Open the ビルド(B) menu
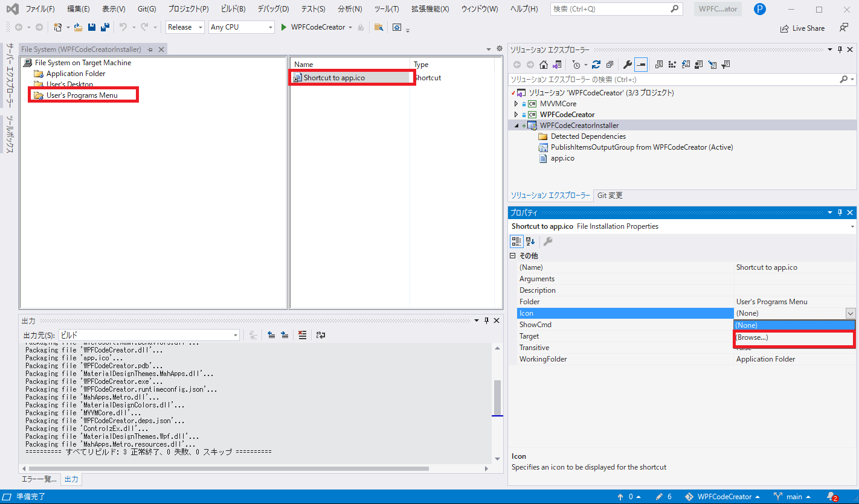This screenshot has width=859, height=504. coord(233,9)
